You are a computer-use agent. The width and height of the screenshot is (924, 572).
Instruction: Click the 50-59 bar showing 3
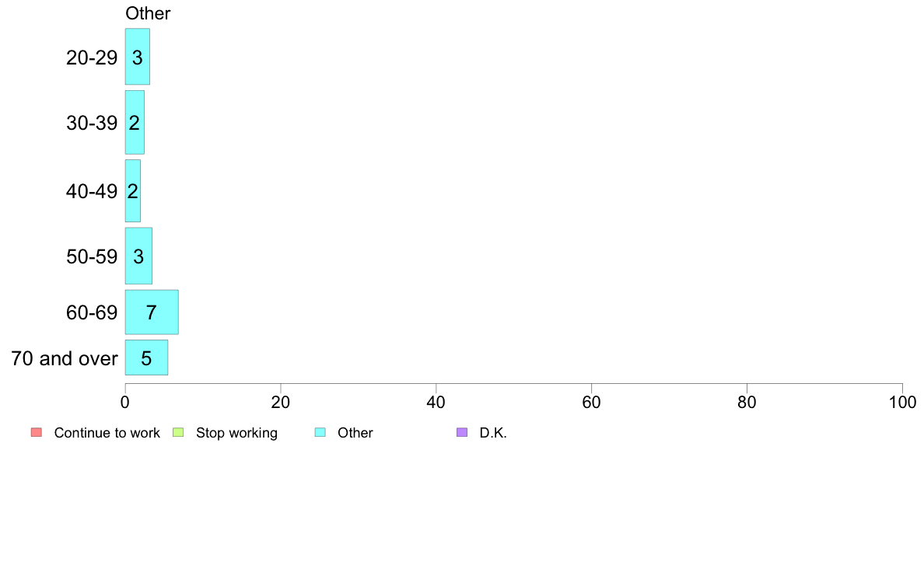138,256
